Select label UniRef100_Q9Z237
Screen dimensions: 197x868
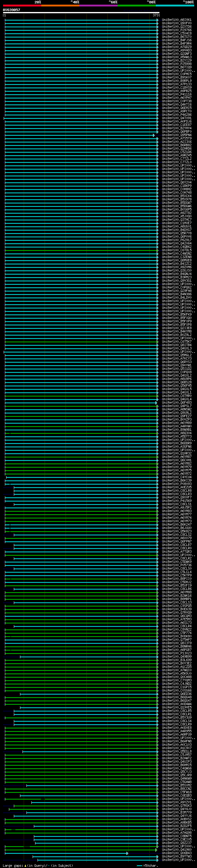coord(176,843)
